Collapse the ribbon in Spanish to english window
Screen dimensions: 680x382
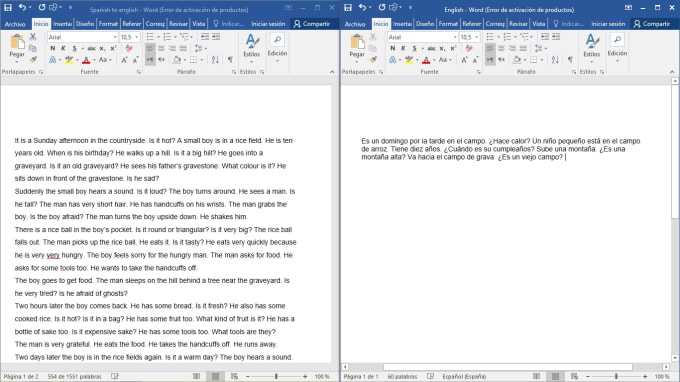pyautogui.click(x=332, y=72)
